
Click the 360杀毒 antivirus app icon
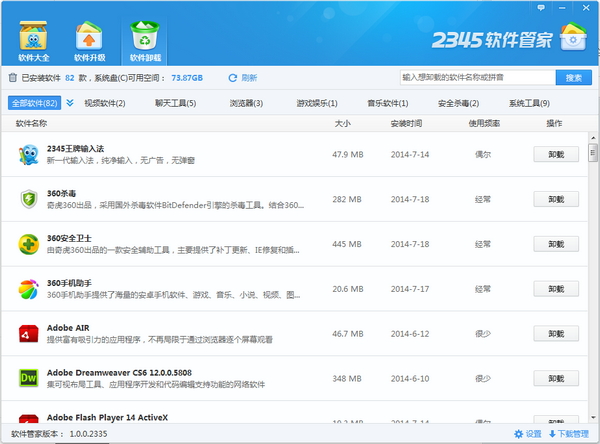pyautogui.click(x=28, y=199)
